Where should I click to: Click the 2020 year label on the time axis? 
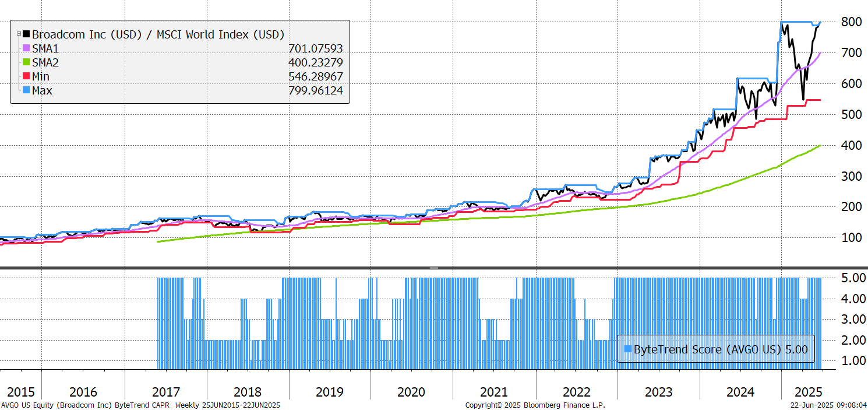tap(411, 392)
